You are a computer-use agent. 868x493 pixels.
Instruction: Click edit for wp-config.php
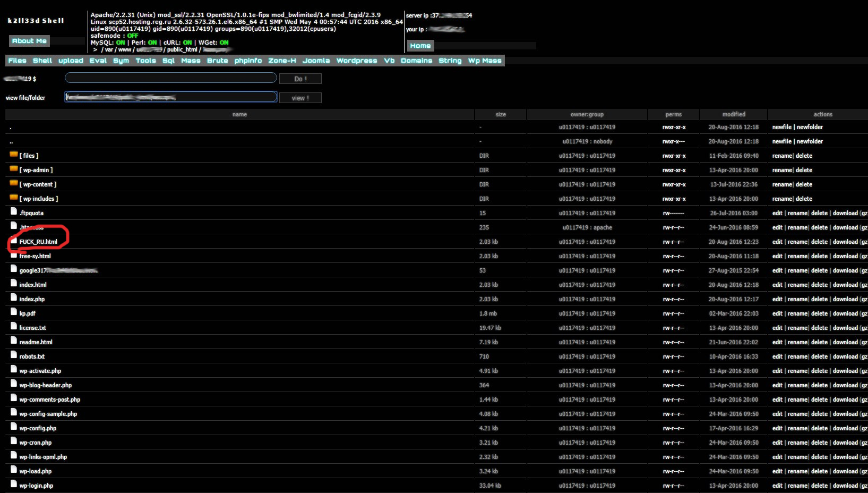tap(777, 428)
